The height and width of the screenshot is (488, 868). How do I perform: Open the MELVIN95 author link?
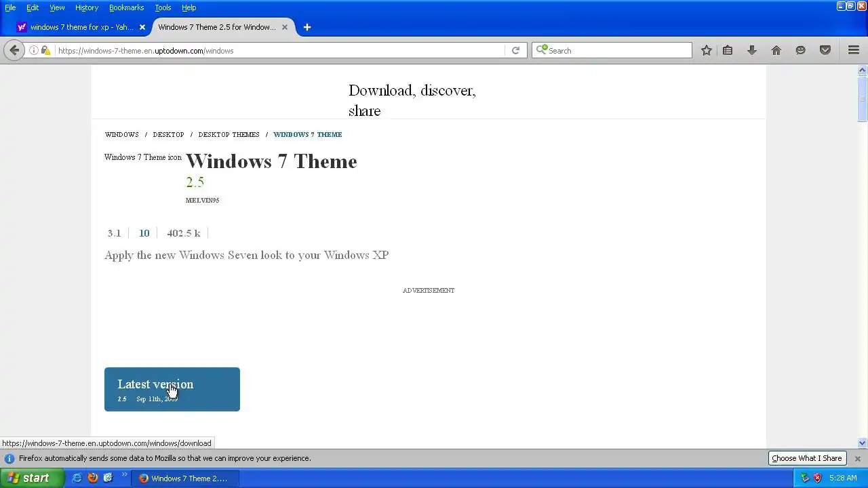(202, 201)
